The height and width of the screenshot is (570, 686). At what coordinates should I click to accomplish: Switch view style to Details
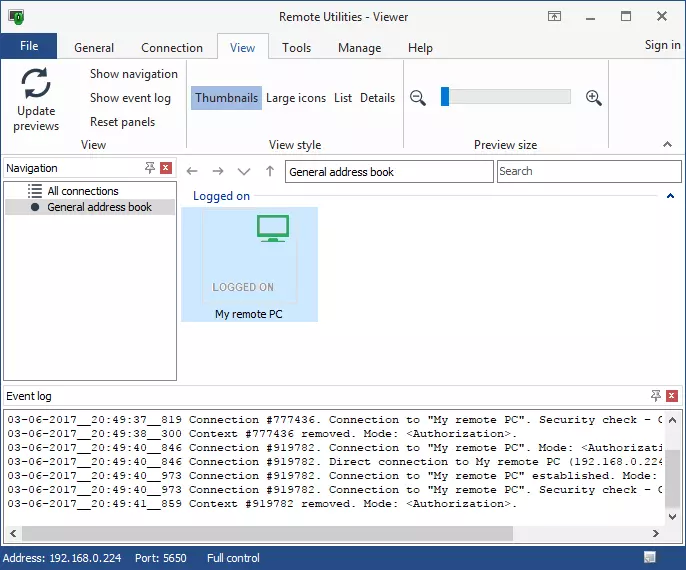click(x=377, y=98)
